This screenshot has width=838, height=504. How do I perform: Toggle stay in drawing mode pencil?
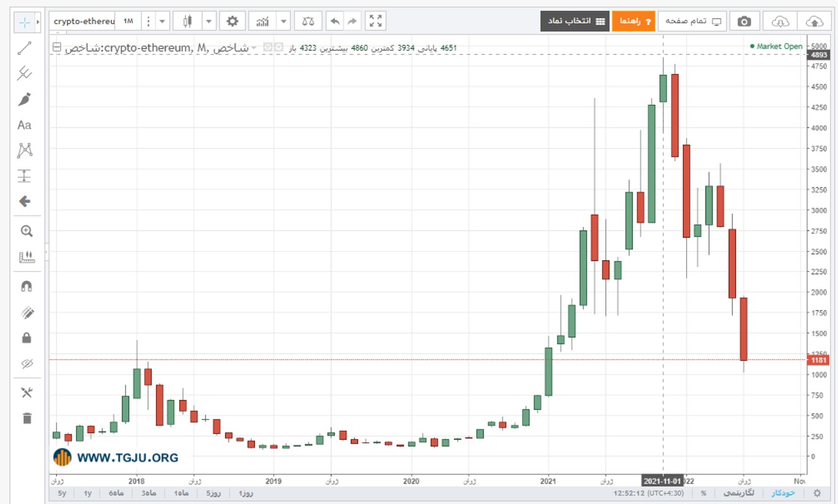point(26,312)
